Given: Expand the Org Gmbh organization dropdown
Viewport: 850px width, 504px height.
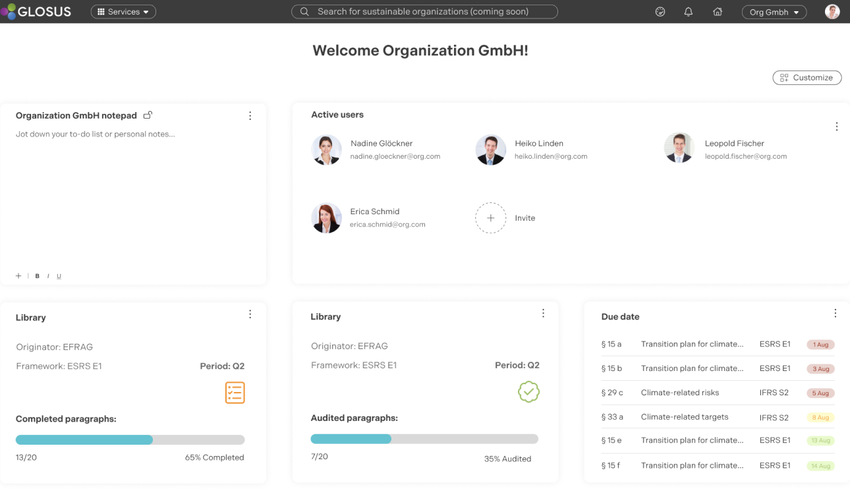Looking at the screenshot, I should click(x=774, y=12).
